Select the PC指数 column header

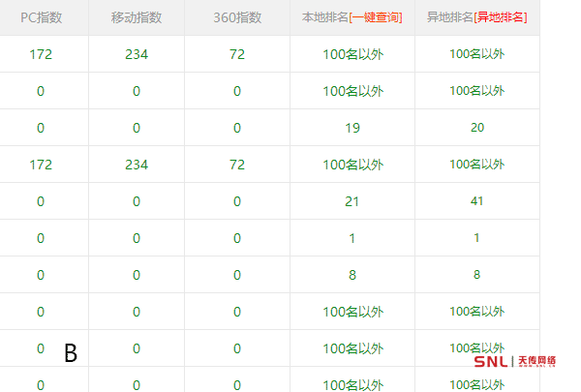tap(41, 17)
